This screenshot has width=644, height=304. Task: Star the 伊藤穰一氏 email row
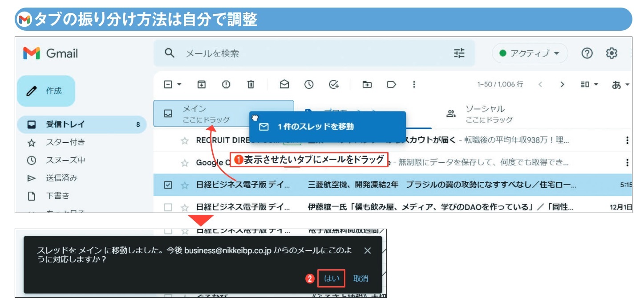point(185,207)
